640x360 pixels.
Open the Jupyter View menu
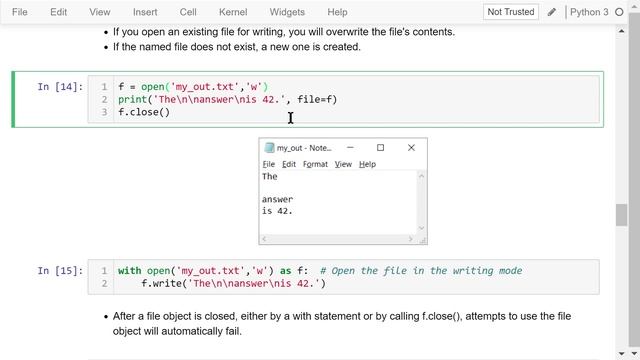(x=100, y=12)
